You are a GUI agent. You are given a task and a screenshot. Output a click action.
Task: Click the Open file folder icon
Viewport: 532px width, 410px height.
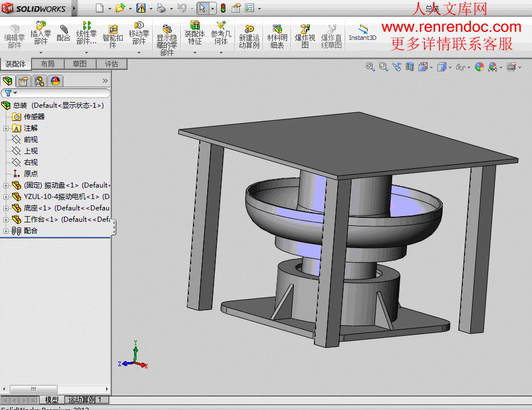coord(120,8)
